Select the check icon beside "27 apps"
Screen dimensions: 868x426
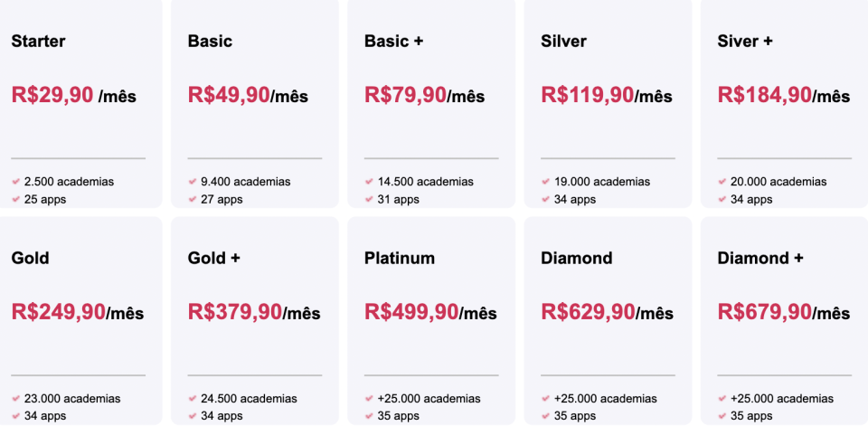[x=192, y=199]
